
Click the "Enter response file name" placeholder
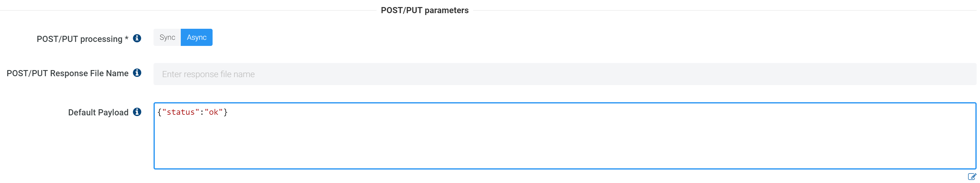point(208,74)
